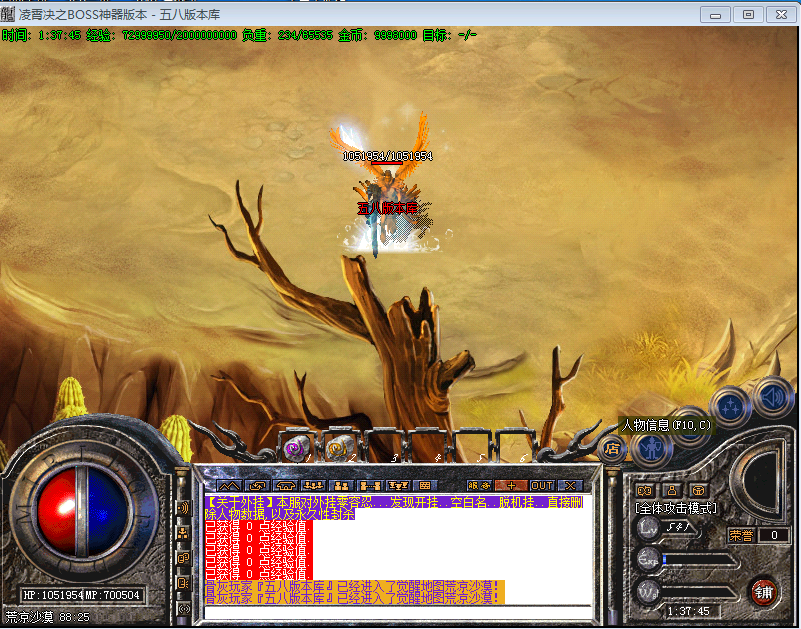
Task: Click the 服 service button in chat toolbar
Action: click(x=479, y=486)
